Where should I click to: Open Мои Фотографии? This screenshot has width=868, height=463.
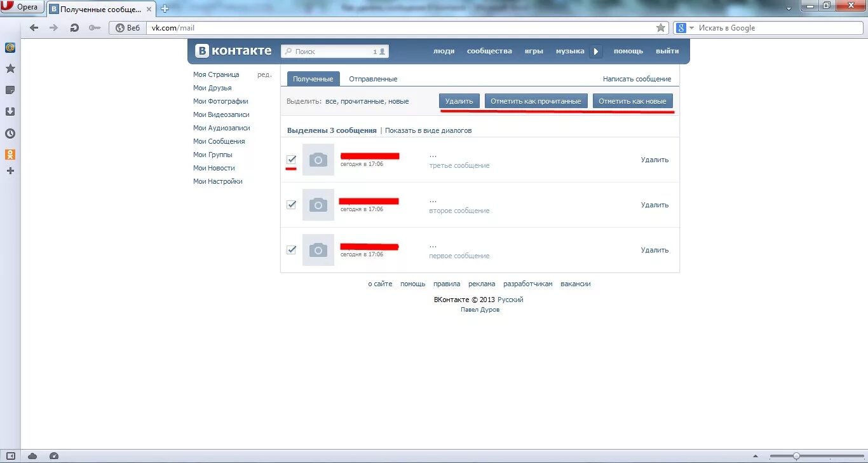point(220,101)
